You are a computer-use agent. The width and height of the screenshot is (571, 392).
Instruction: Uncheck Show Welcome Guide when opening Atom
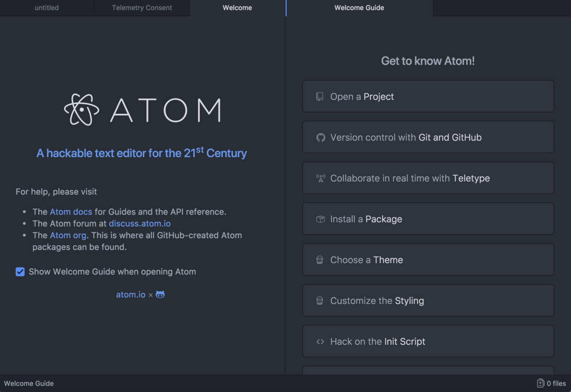(x=20, y=272)
